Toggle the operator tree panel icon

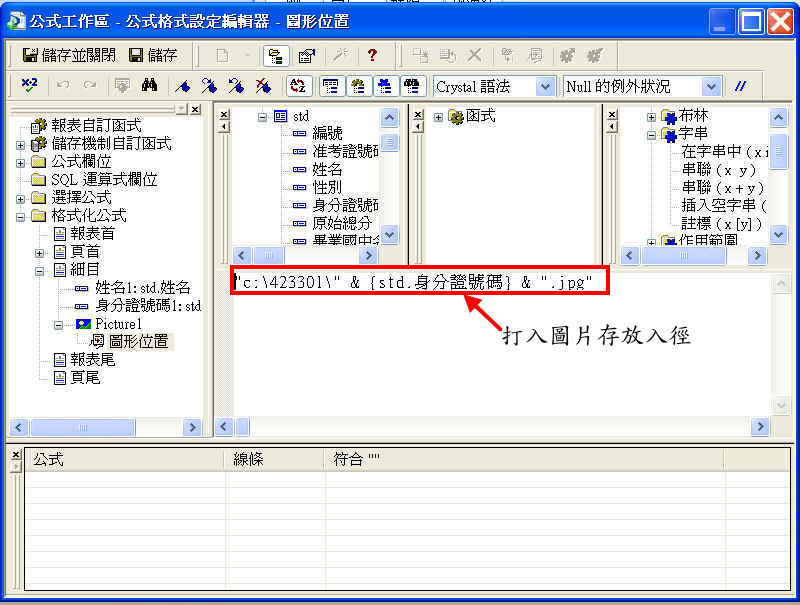(x=384, y=86)
